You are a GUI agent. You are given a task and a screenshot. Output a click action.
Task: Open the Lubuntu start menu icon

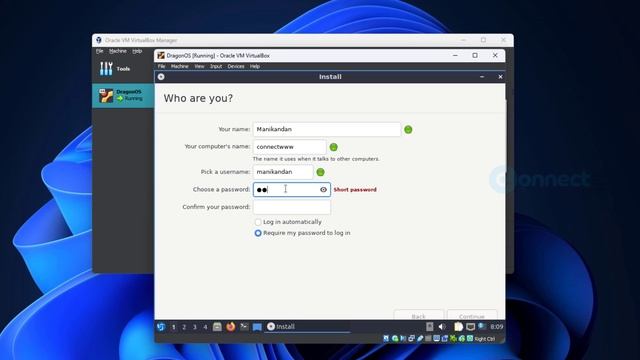click(161, 327)
